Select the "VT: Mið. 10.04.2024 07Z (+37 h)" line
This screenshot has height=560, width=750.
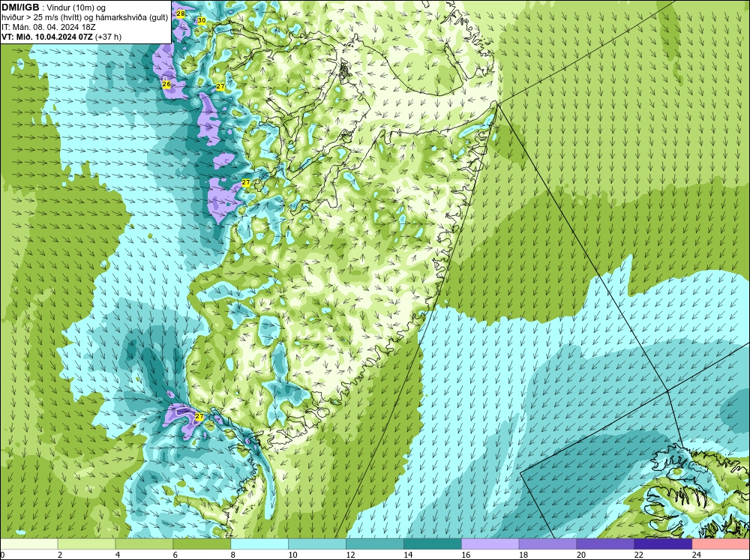click(x=61, y=37)
